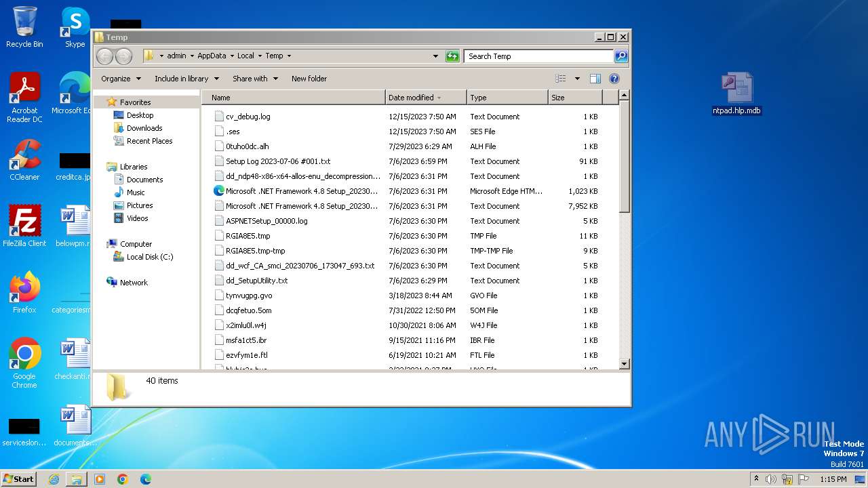Click Change your view icon
Viewport: 868px width, 488px height.
coord(561,79)
